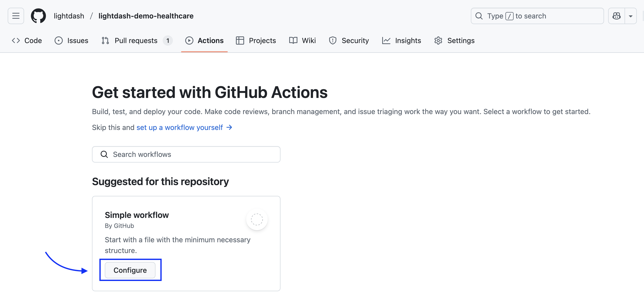Select the Pull requests tab
Screen dimensions: 644x302
136,40
